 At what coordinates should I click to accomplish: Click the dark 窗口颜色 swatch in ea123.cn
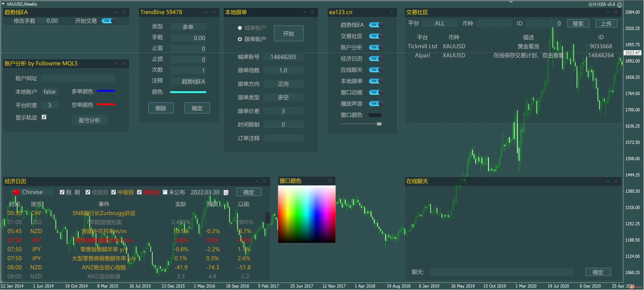click(375, 115)
